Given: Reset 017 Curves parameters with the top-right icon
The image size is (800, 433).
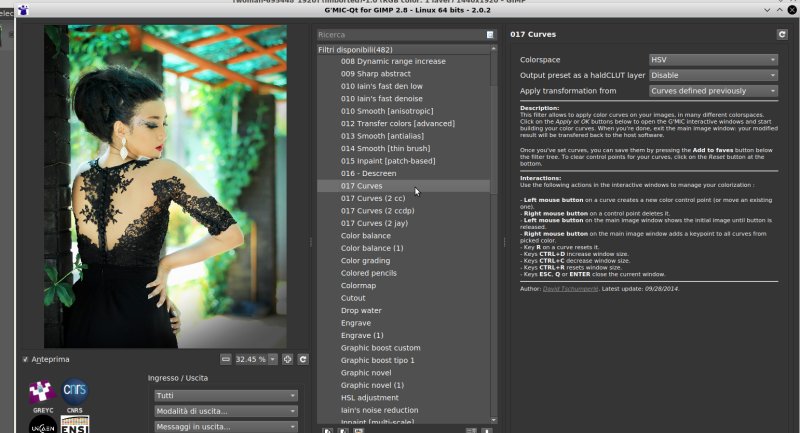Looking at the screenshot, I should pos(782,34).
